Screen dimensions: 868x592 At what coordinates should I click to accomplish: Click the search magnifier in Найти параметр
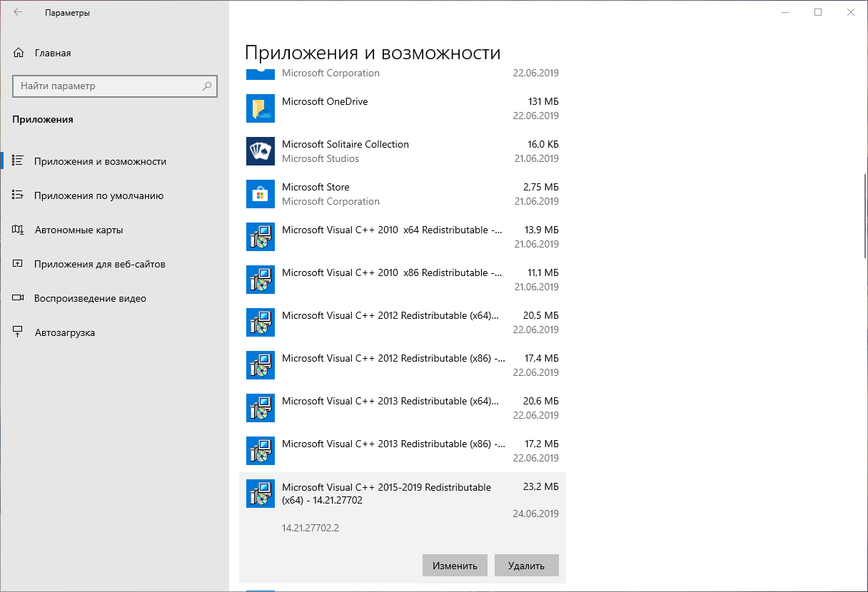207,86
